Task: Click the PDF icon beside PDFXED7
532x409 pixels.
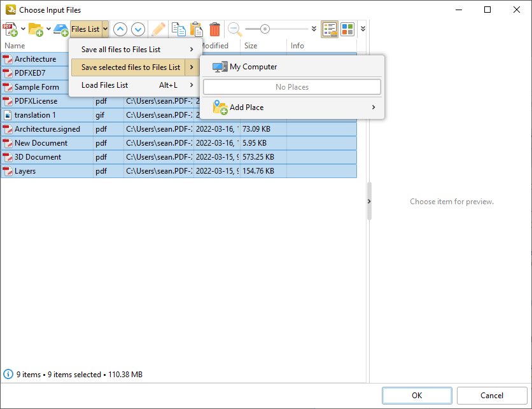Action: pyautogui.click(x=8, y=73)
